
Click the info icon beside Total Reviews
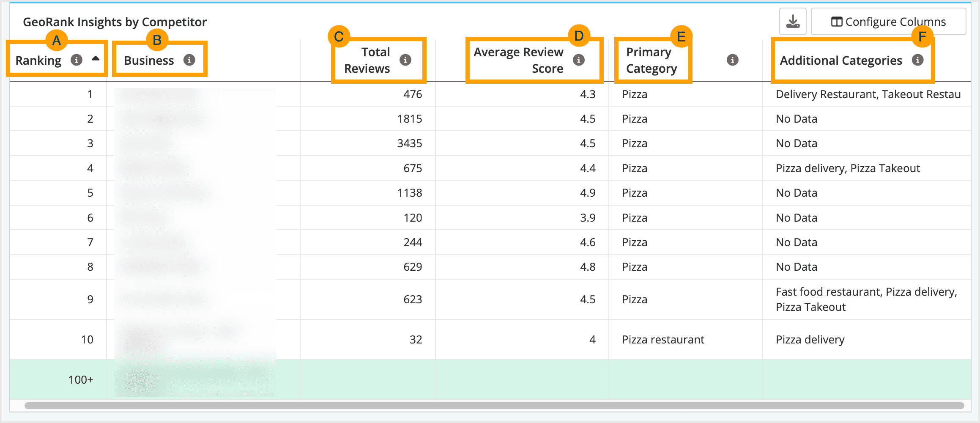point(406,60)
